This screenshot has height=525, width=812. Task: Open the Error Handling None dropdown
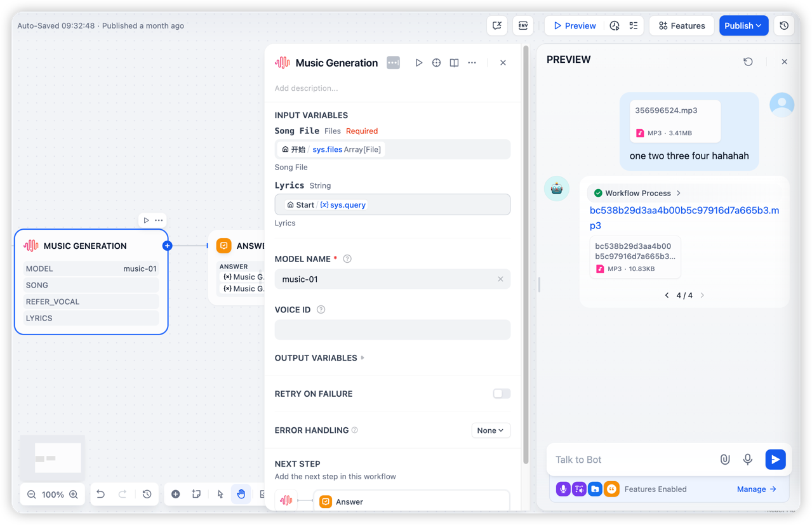tap(491, 430)
